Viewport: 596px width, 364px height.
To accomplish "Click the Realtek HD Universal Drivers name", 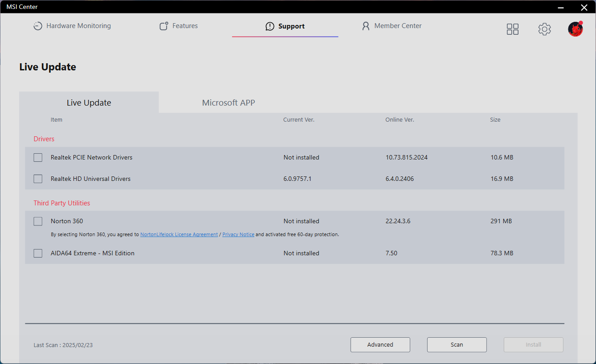I will 90,179.
